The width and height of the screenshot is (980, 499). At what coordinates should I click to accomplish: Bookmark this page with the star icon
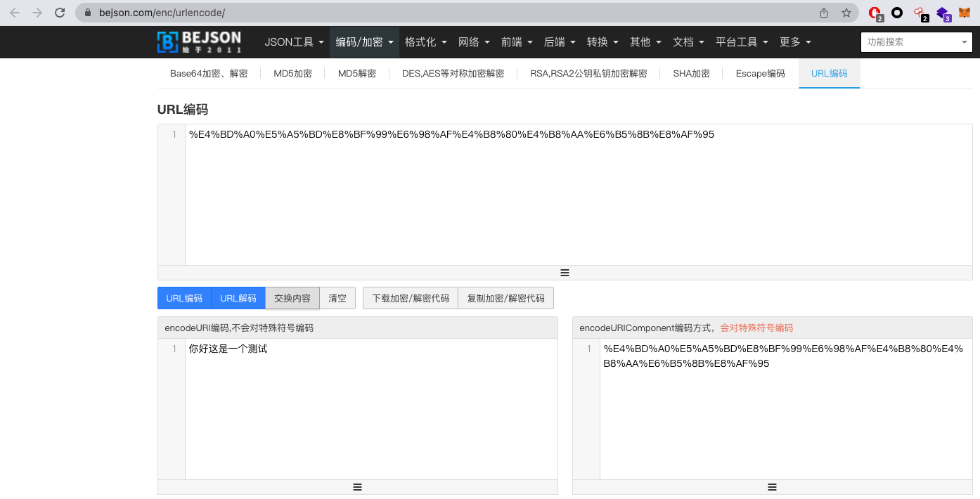click(x=846, y=13)
